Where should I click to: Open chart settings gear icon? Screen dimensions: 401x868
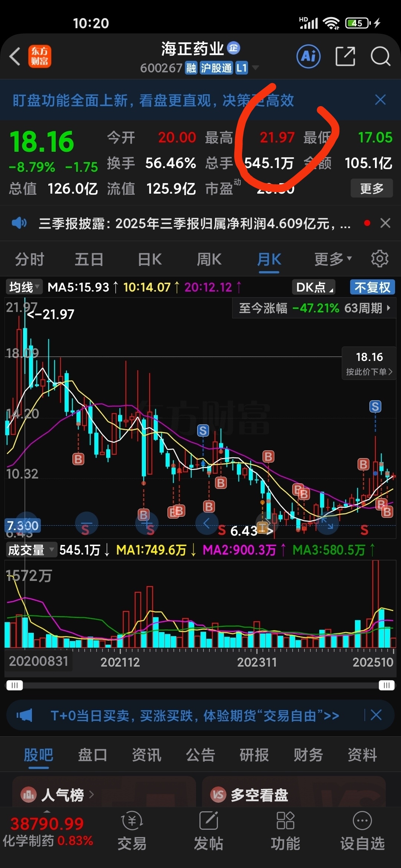coord(379,259)
